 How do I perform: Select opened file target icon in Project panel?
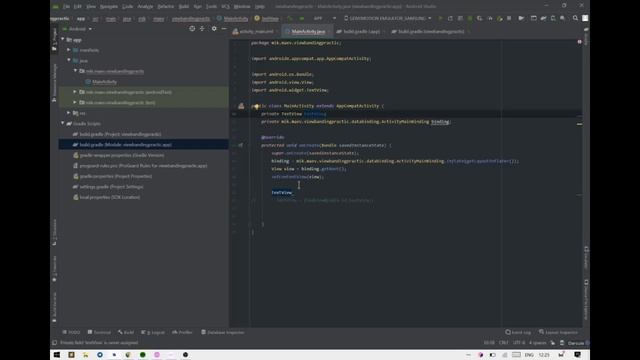click(x=192, y=29)
